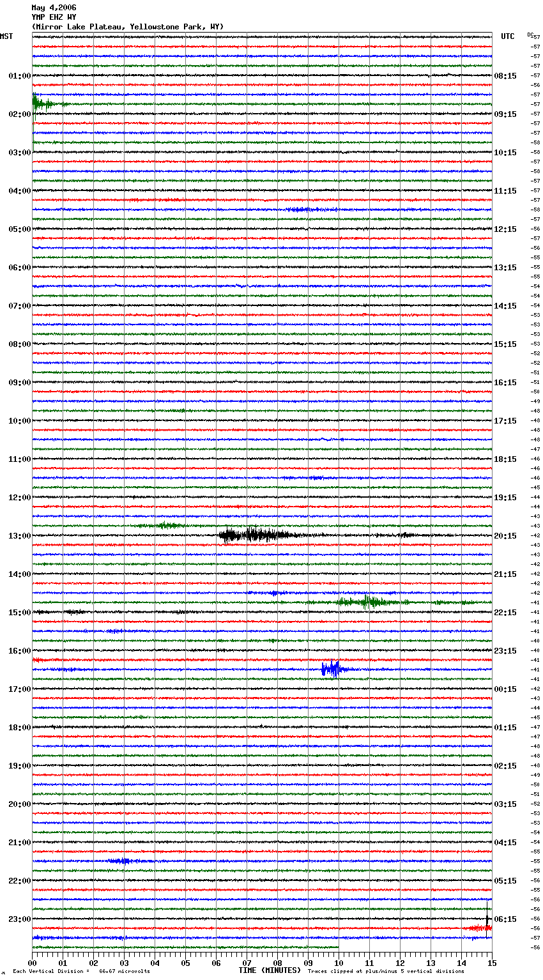Viewport: 543px width, 980px height.
Task: Select the 01:00 MST row label
Action: 20,76
